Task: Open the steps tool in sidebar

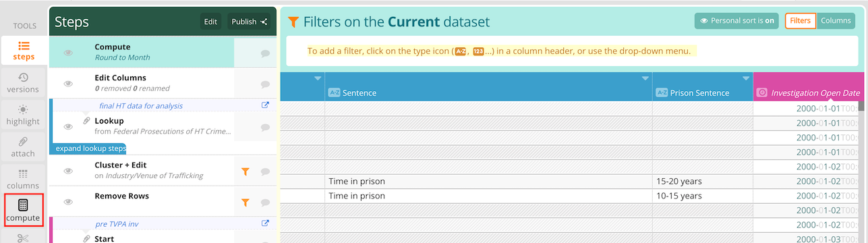Action: pyautogui.click(x=24, y=51)
